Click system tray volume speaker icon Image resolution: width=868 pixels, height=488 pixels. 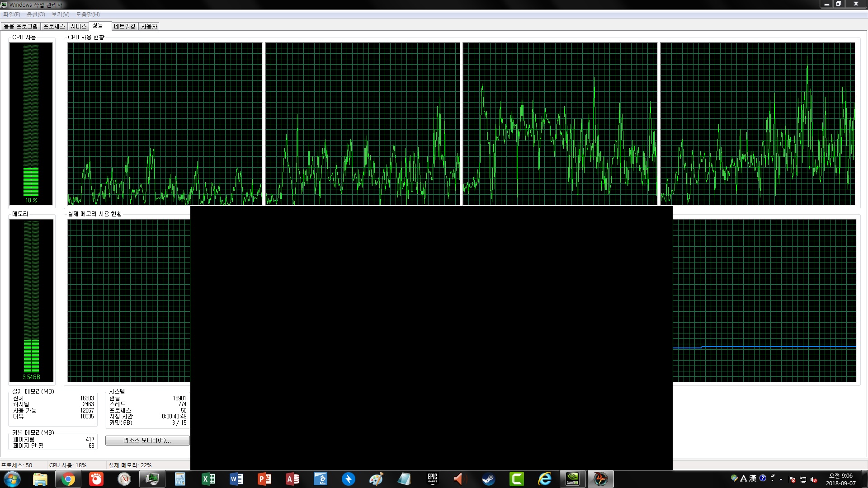click(814, 479)
